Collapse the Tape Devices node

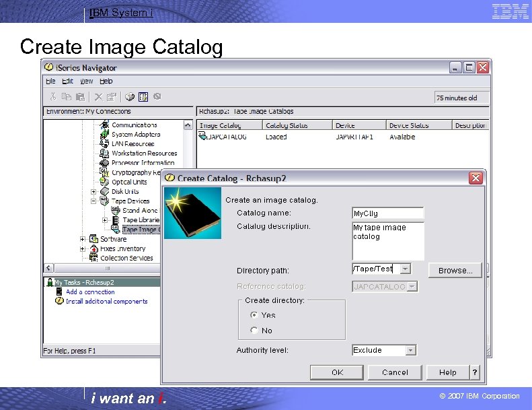(x=93, y=201)
